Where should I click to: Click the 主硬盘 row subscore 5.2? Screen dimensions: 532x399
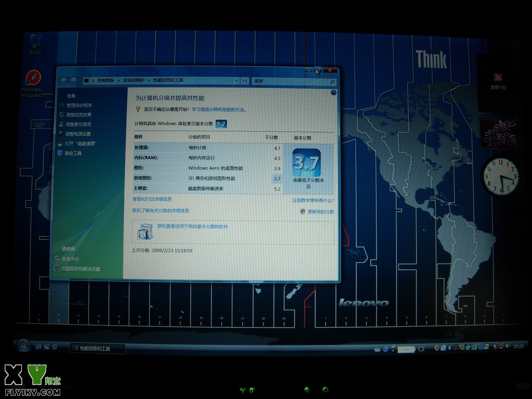pyautogui.click(x=277, y=189)
